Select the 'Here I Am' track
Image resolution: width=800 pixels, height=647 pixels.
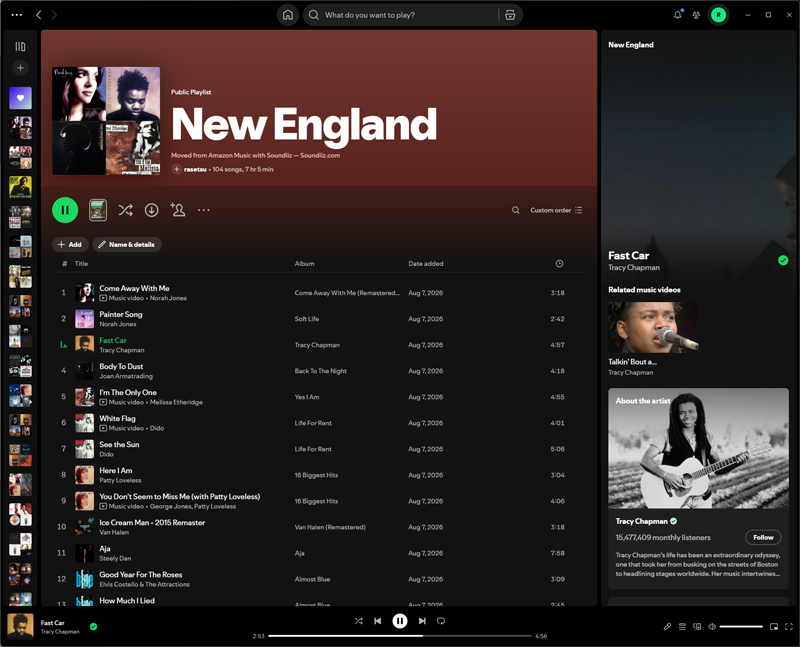(116, 470)
